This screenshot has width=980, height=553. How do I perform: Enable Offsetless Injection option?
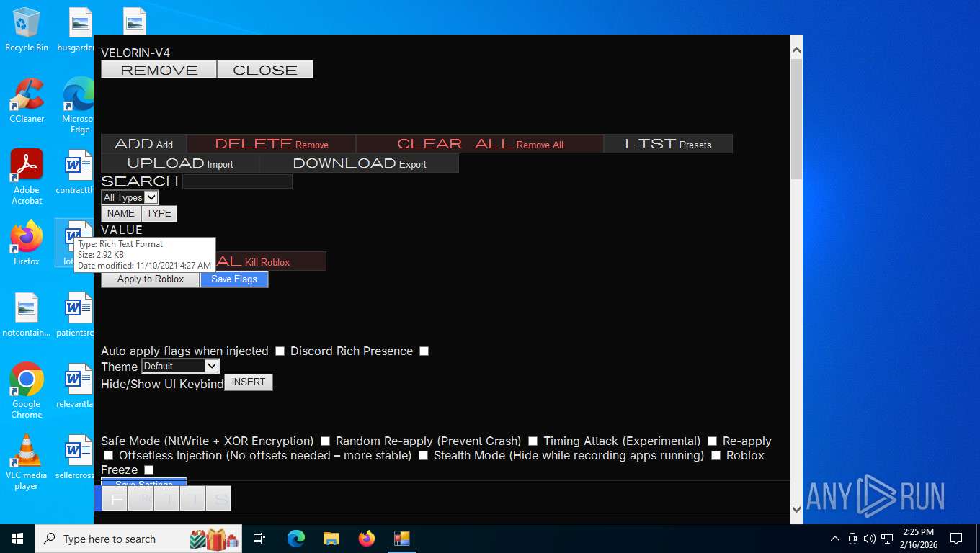click(x=423, y=455)
